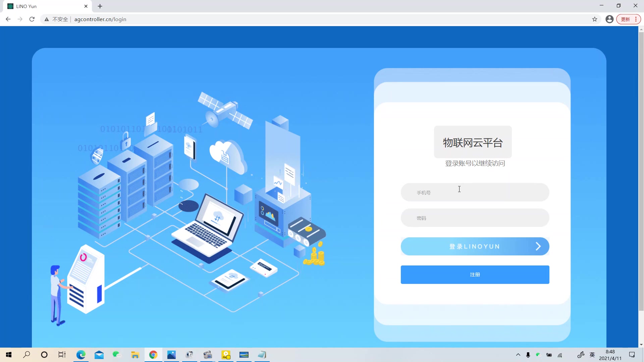Click the 不安全 not-secure warning indicator
Screen dimensions: 644x362
pos(56,19)
